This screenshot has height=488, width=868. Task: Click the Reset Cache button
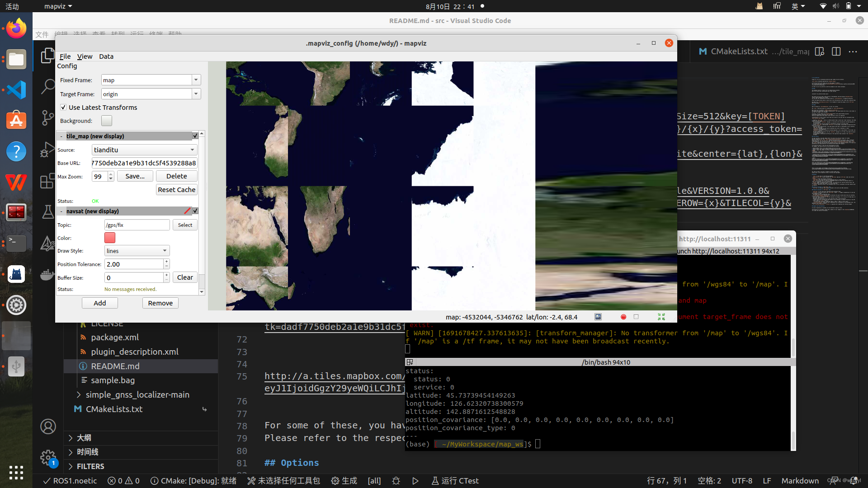point(176,190)
